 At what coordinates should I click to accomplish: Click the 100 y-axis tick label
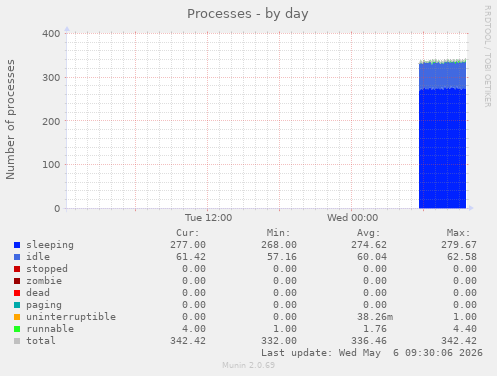[x=51, y=165]
